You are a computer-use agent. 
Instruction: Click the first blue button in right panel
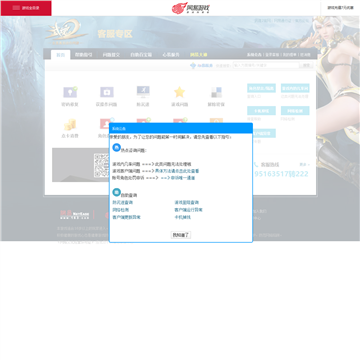click(x=261, y=88)
